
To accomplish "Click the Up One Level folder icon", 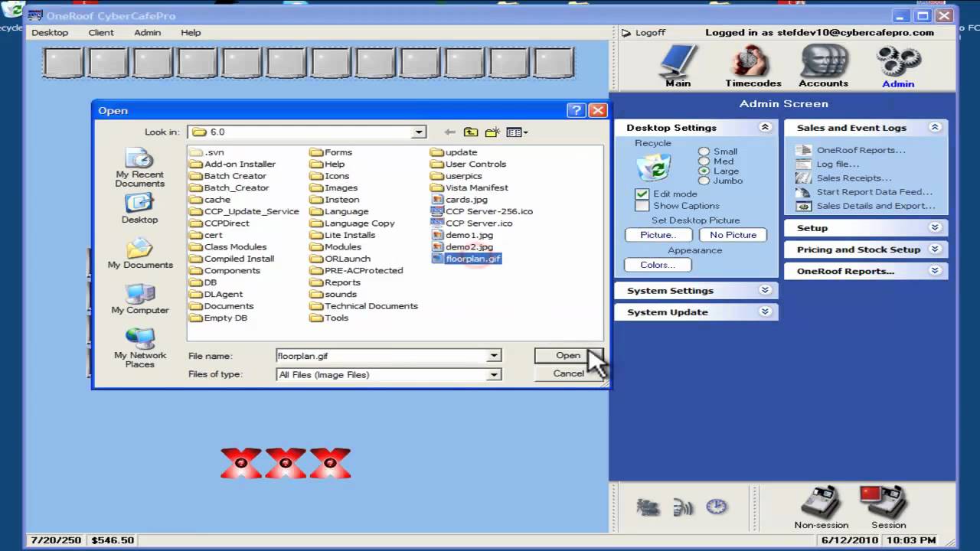I will 471,132.
